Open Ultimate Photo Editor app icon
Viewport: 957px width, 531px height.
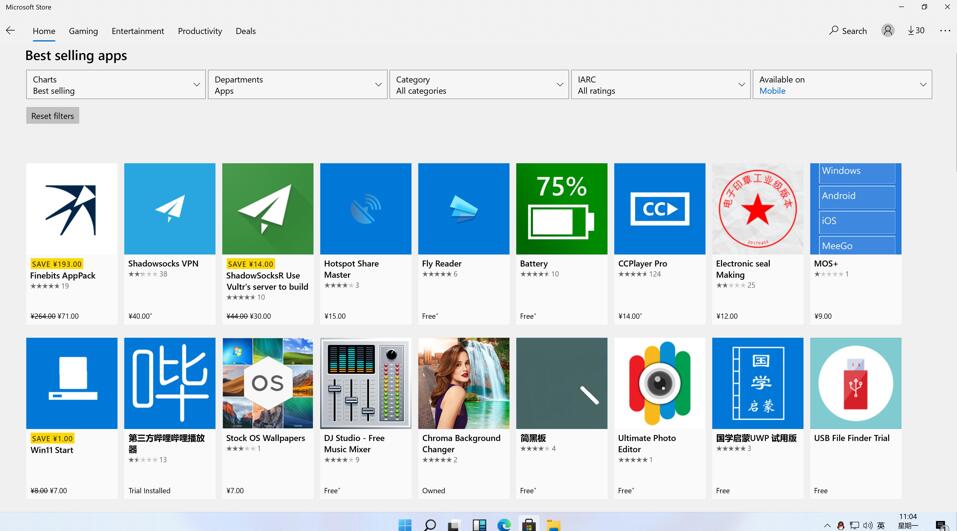coord(660,383)
